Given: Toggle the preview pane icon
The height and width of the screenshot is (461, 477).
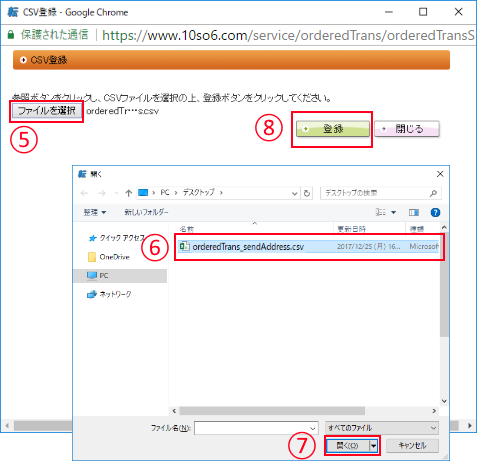Looking at the screenshot, I should coord(414,212).
